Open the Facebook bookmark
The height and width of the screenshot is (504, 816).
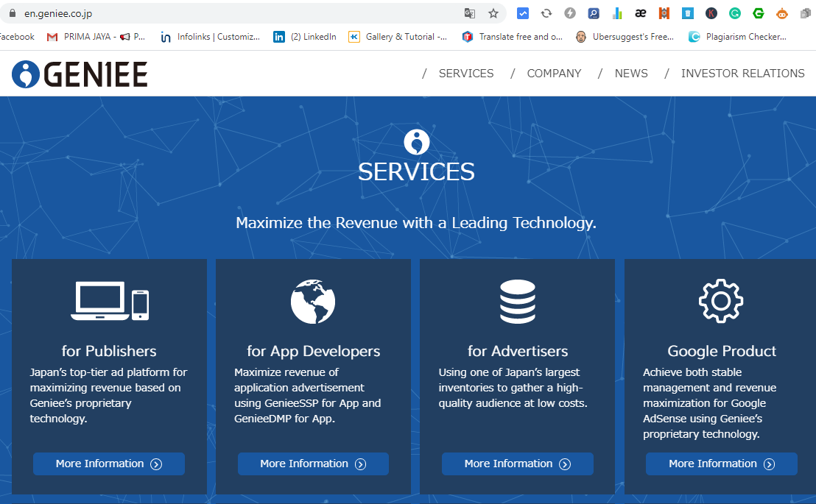[x=16, y=37]
